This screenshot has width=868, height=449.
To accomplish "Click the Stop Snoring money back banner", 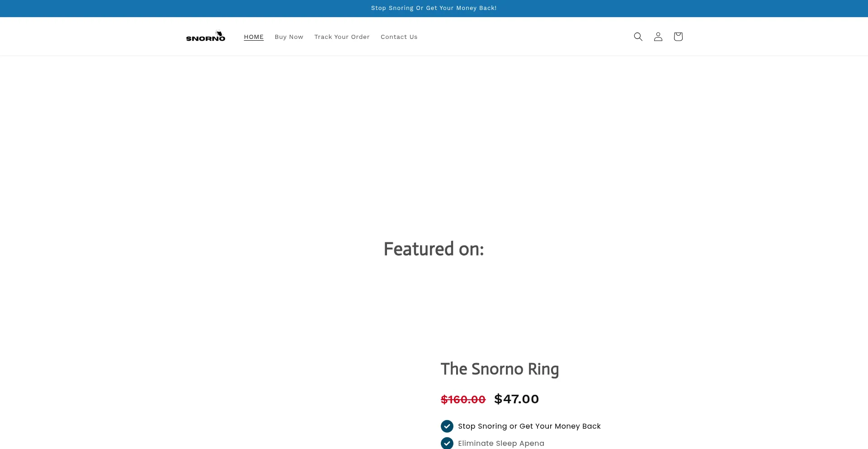I will [x=434, y=8].
